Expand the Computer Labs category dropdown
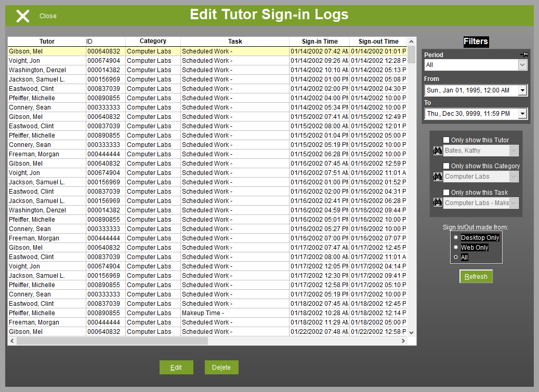The image size is (539, 392). [513, 177]
